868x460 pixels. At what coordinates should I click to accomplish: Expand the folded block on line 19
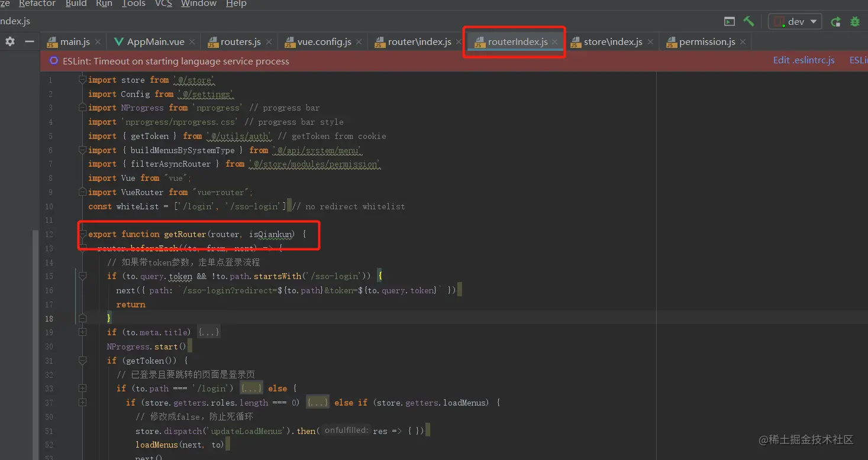[82, 332]
